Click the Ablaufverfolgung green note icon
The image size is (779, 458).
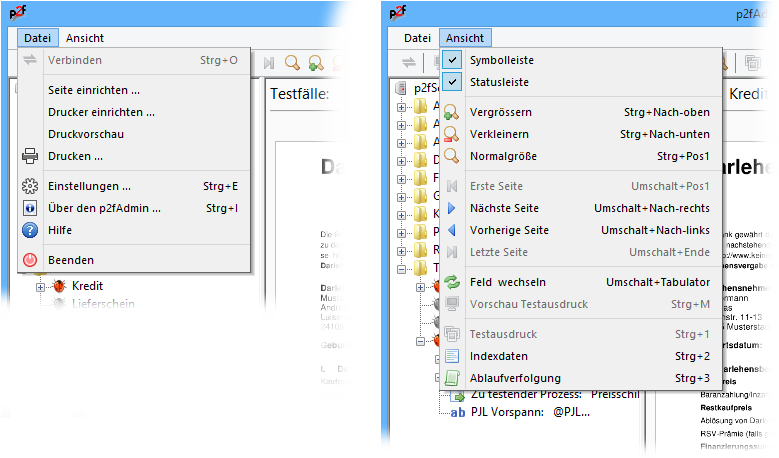pyautogui.click(x=452, y=378)
